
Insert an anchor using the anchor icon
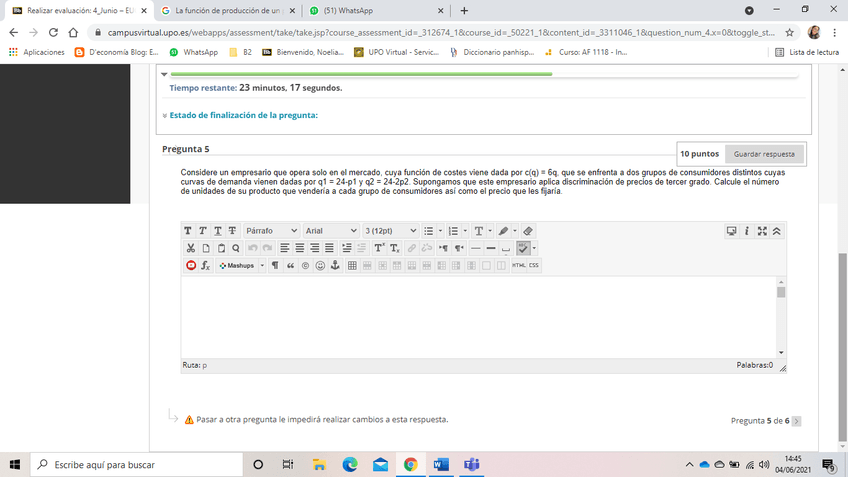(x=335, y=266)
